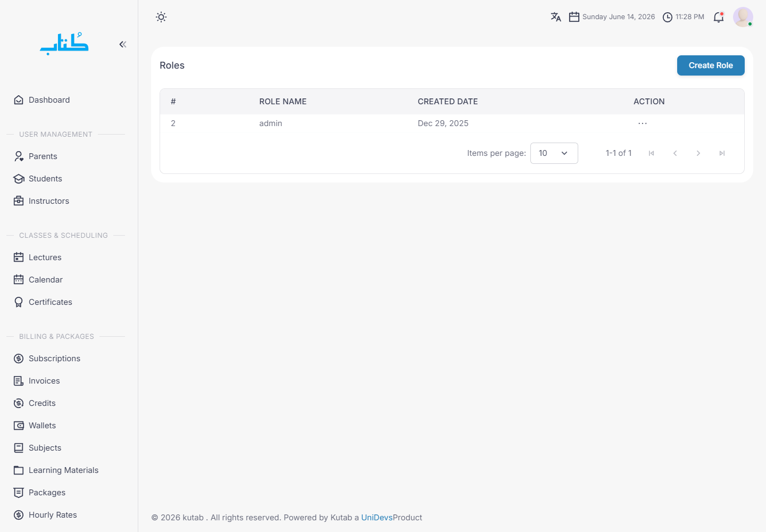The width and height of the screenshot is (766, 532).
Task: Open the admin row action menu dots
Action: click(x=643, y=123)
